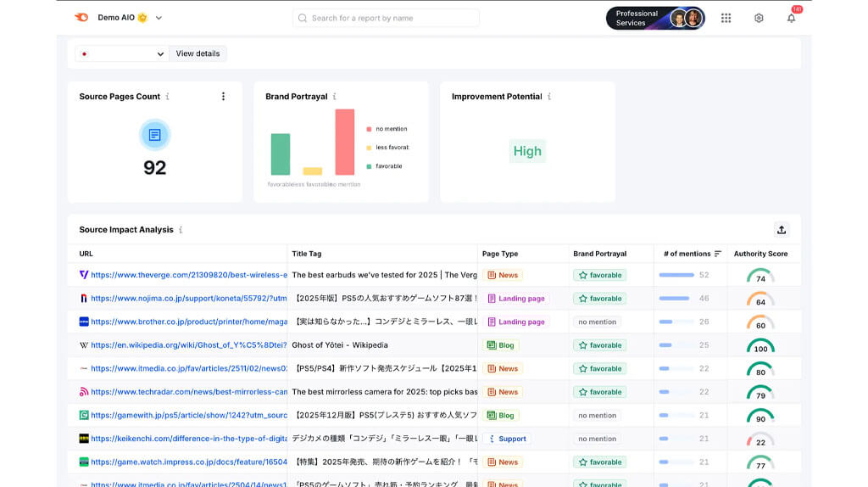The image size is (868, 487).
Task: Export the Source Impact Analysis table
Action: click(x=781, y=229)
